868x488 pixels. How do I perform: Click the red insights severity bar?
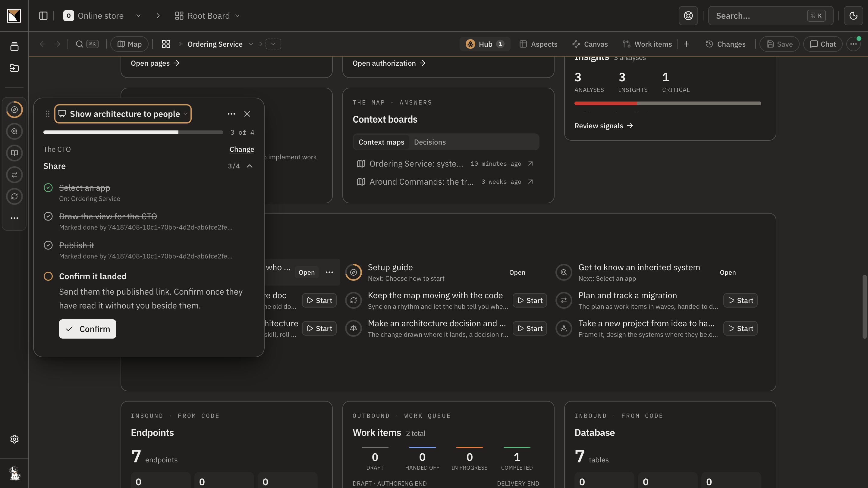[605, 103]
